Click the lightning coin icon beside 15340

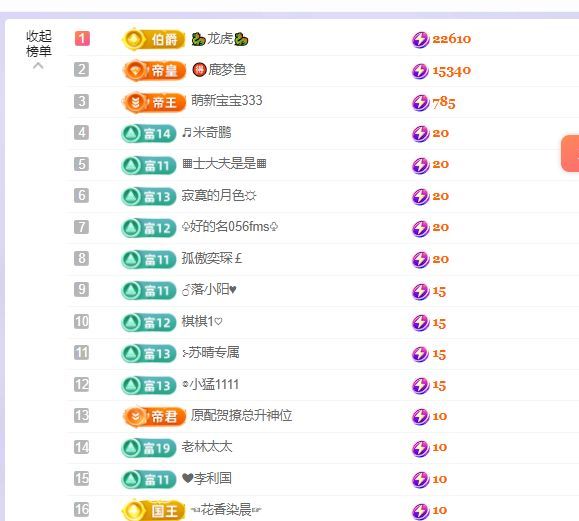(x=420, y=71)
